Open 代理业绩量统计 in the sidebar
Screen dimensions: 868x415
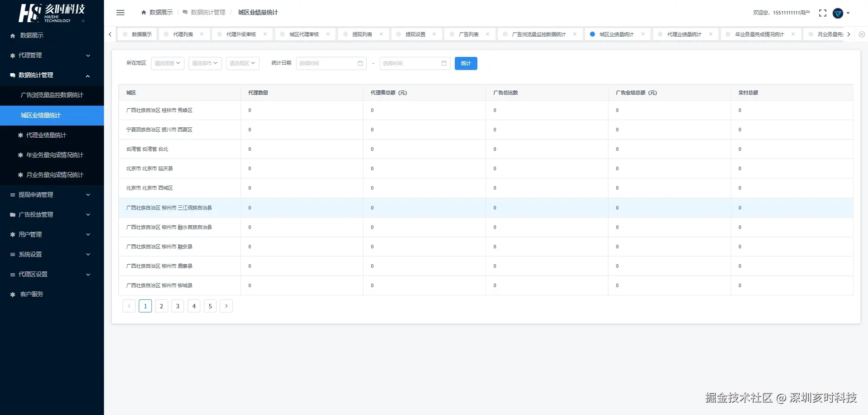[x=52, y=135]
